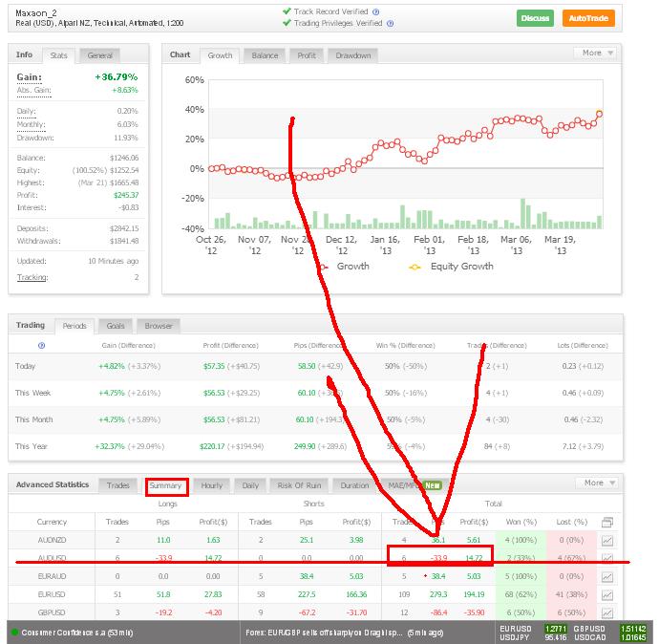Open the Hourly tab in Advanced Statistics

211,485
